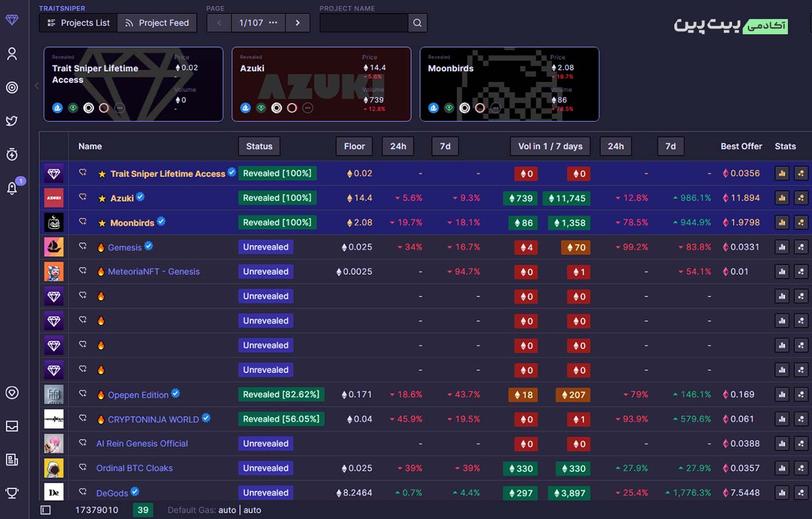This screenshot has width=812, height=519.
Task: Toggle favorite heart for Opepen Edition row
Action: pos(82,394)
